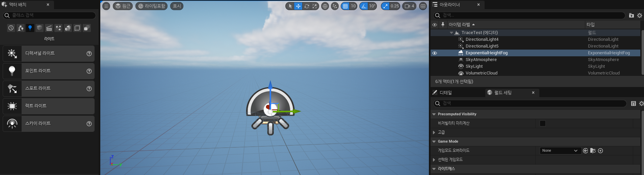The height and width of the screenshot is (175, 644).
Task: Place a 디렉셔널 라이트 actor
Action: point(49,54)
